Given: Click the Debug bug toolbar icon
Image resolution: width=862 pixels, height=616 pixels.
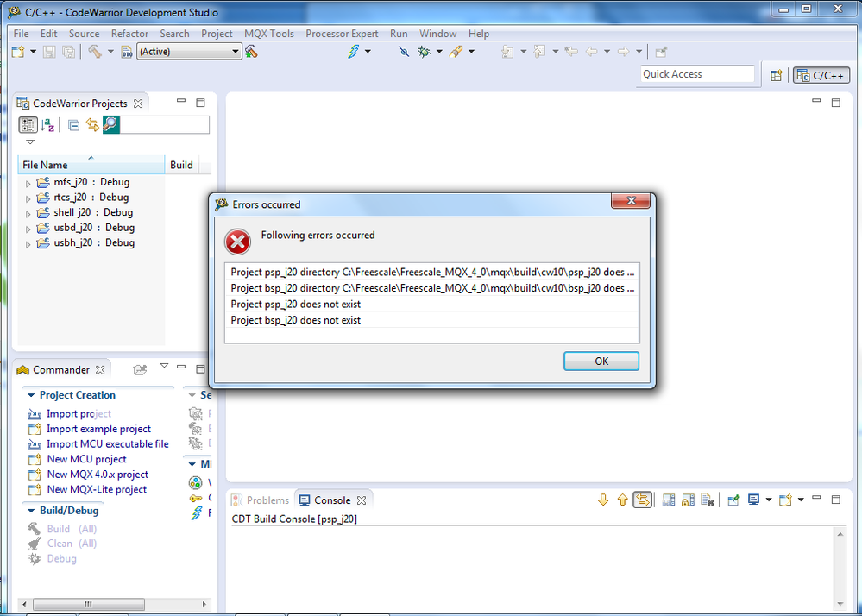Looking at the screenshot, I should point(425,52).
